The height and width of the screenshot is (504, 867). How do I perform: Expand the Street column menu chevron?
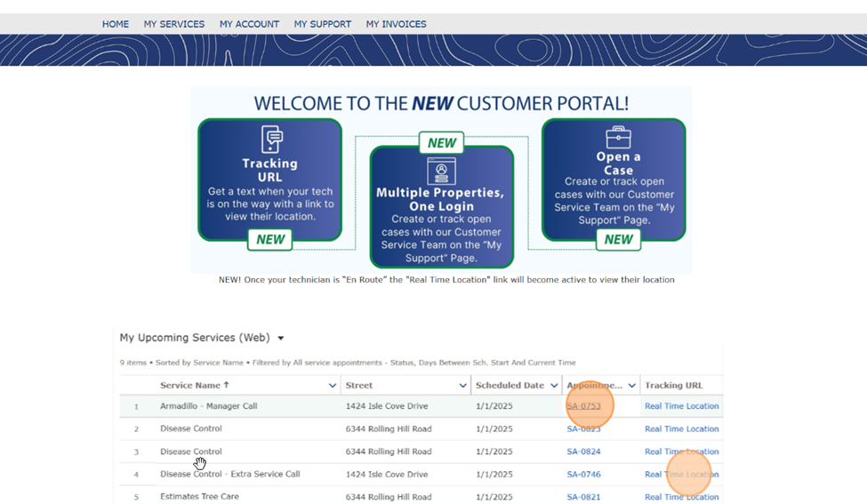pos(462,386)
